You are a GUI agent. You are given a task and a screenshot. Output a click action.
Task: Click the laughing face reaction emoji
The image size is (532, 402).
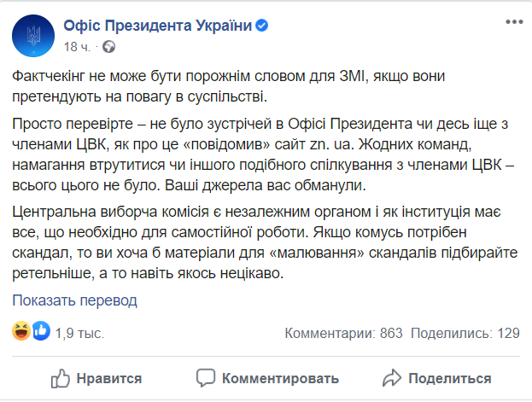[x=21, y=333]
